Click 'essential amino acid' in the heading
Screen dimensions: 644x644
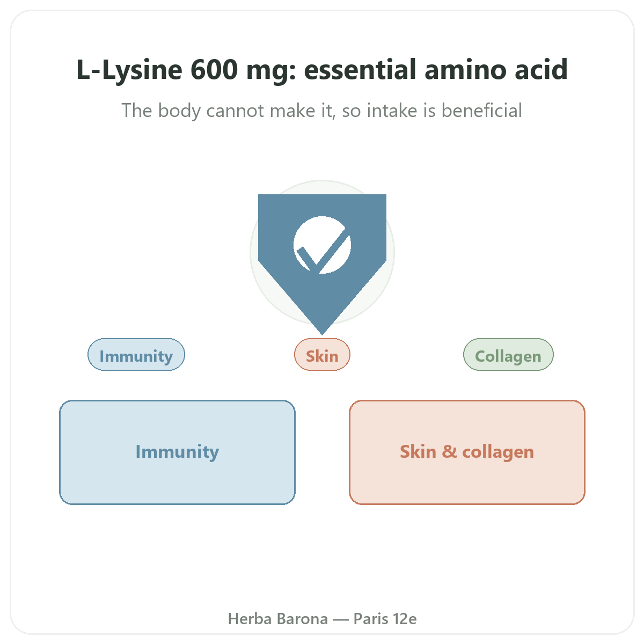point(436,70)
